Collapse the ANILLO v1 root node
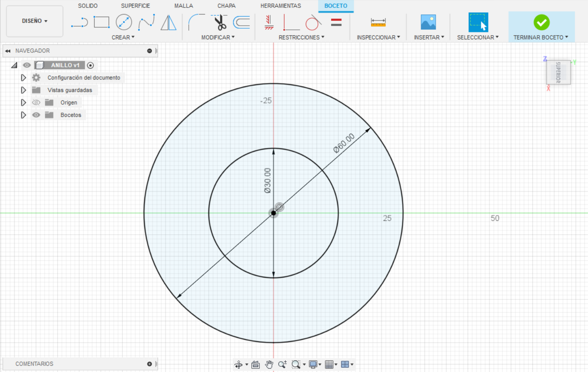The height and width of the screenshot is (372, 588). tap(14, 65)
